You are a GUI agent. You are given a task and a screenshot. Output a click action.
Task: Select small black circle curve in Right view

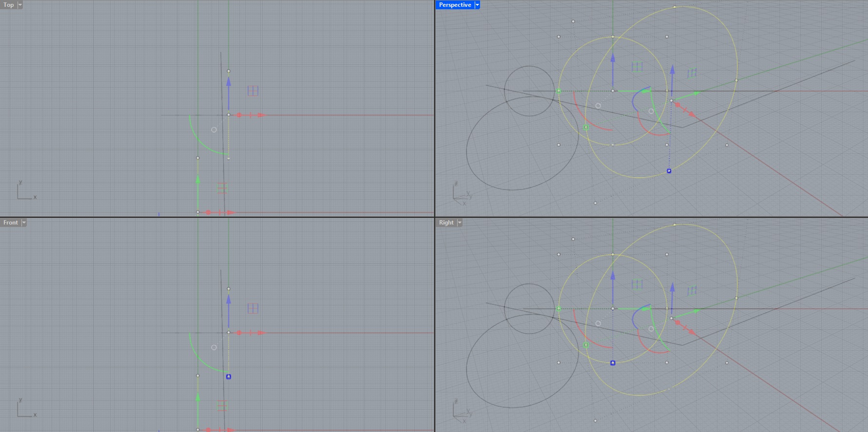[529, 309]
